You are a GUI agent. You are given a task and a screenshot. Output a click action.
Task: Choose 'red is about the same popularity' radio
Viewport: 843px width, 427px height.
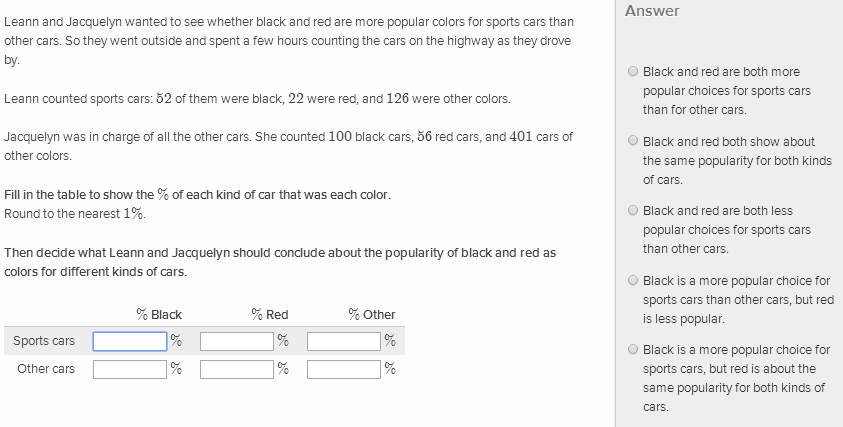pos(633,350)
